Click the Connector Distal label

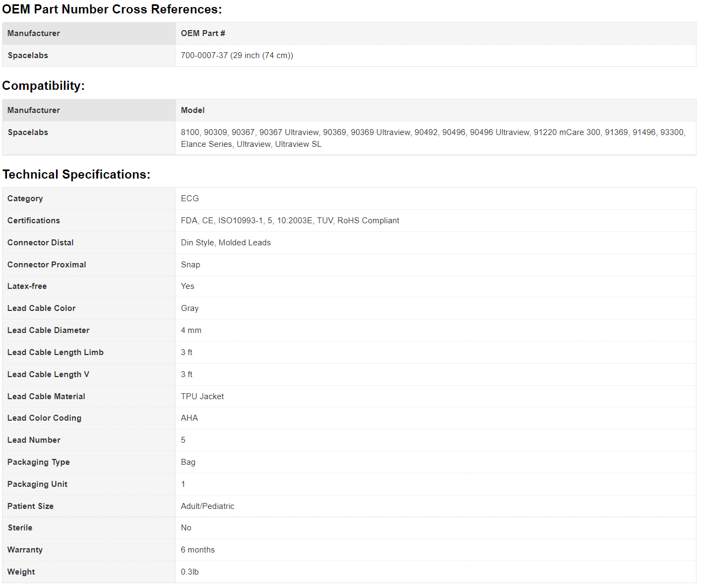point(40,243)
